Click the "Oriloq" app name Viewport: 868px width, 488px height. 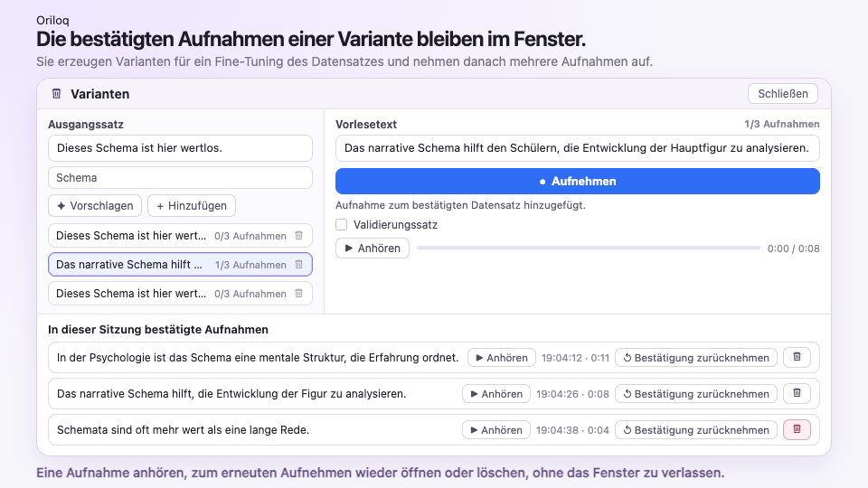click(x=52, y=21)
